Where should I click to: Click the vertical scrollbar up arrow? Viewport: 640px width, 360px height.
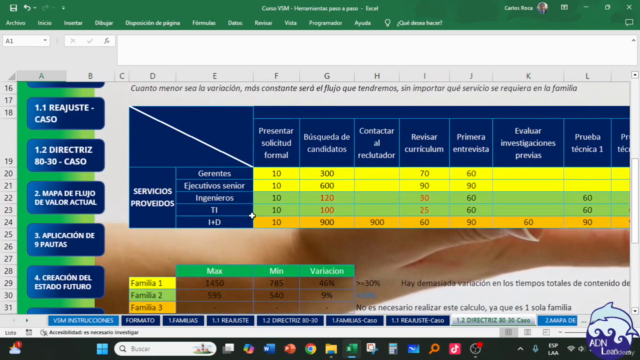[x=634, y=75]
